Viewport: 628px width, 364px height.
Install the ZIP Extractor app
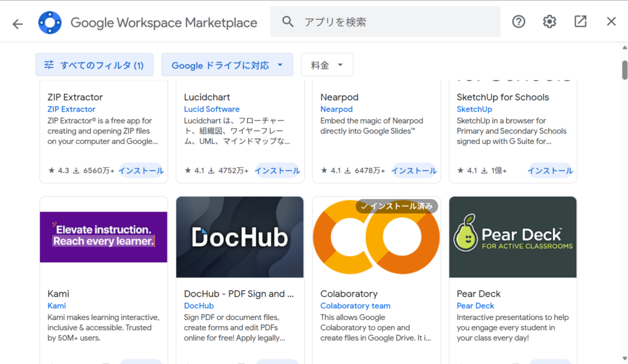click(141, 171)
